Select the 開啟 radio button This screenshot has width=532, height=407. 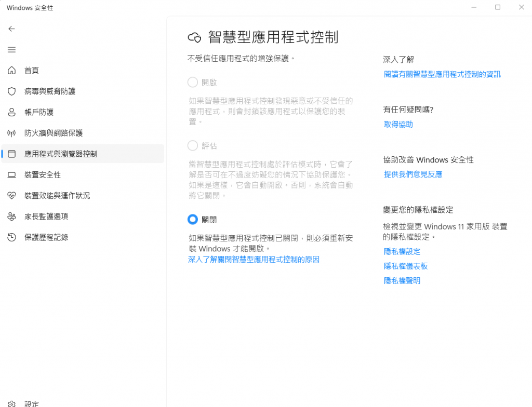[193, 83]
